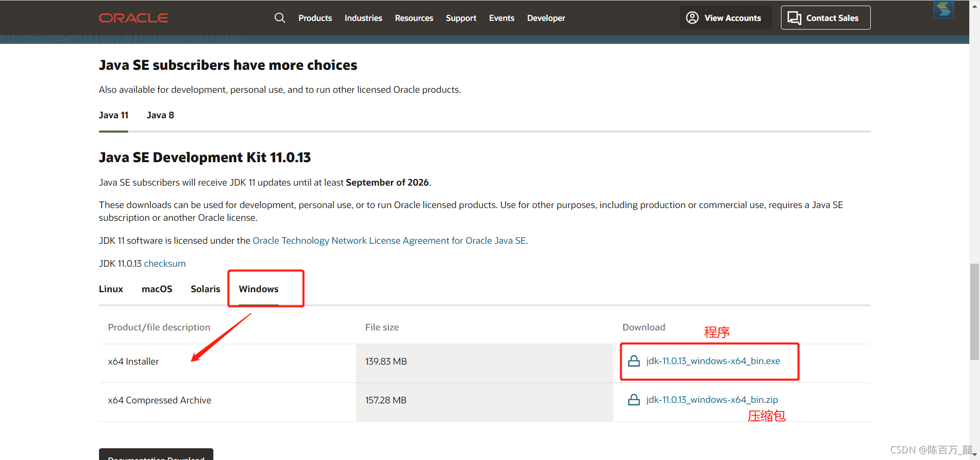Click the scrollbar down arrow

pos(974,454)
